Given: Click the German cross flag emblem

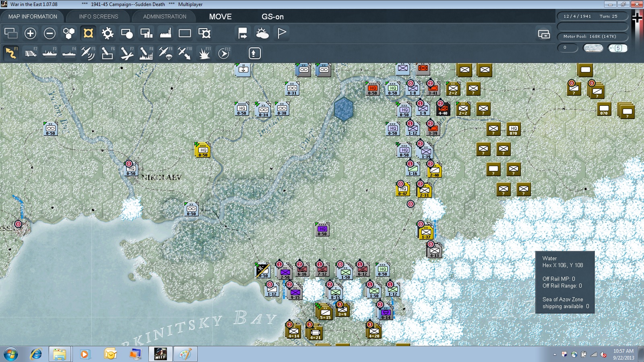Looking at the screenshot, I should coord(637,18).
